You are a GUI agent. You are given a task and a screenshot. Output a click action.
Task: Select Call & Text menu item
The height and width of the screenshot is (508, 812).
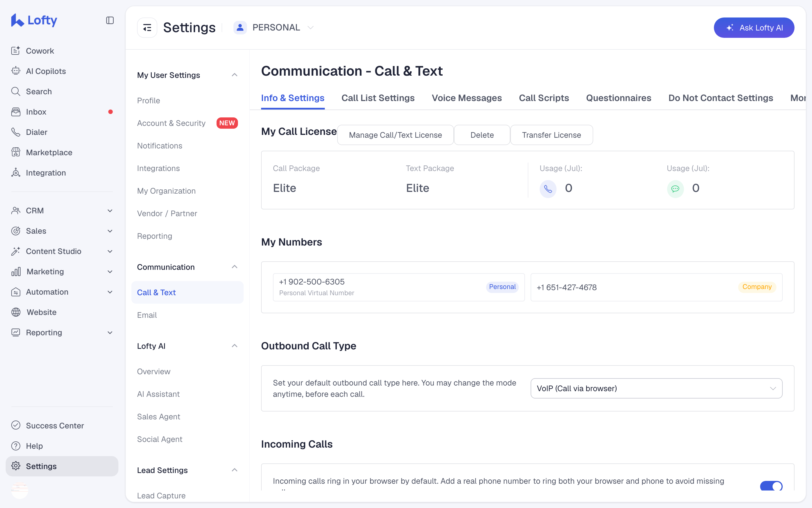coord(187,292)
